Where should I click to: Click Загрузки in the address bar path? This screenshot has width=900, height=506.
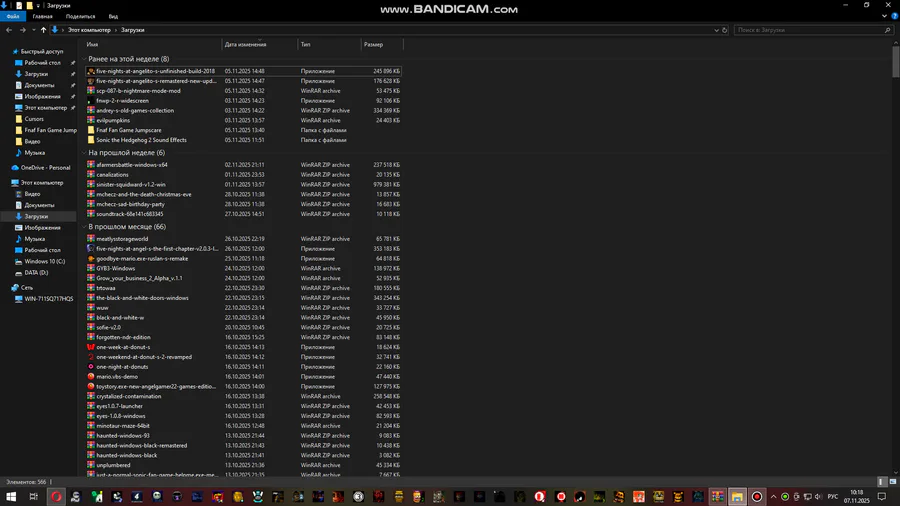(133, 30)
